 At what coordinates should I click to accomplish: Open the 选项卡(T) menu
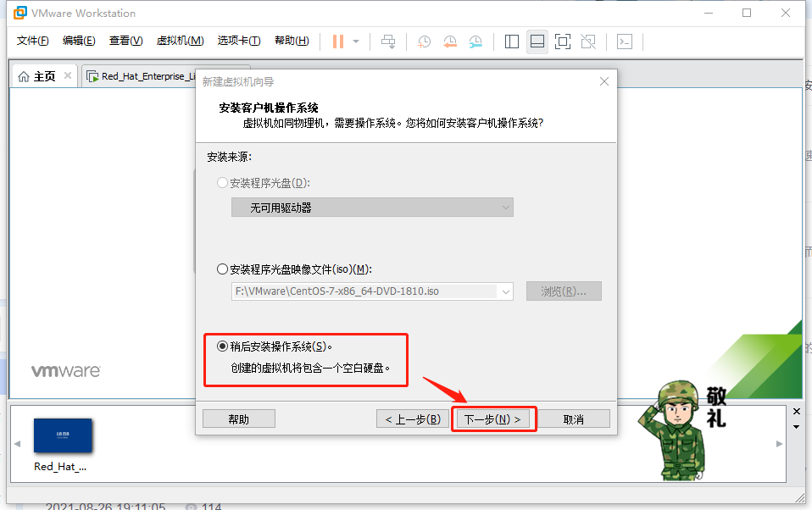pos(239,41)
